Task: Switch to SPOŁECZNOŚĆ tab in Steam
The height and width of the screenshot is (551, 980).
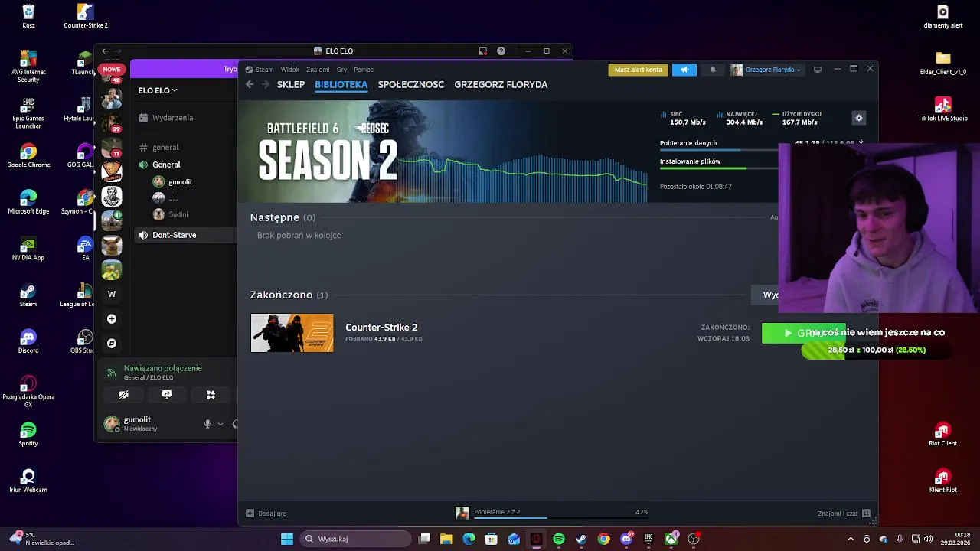Action: pos(411,84)
